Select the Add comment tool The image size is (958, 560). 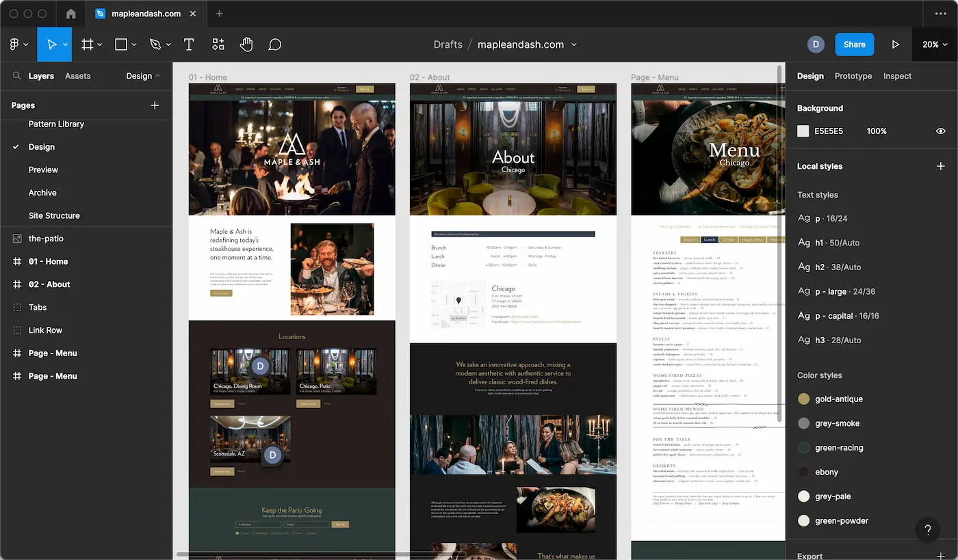[x=275, y=44]
